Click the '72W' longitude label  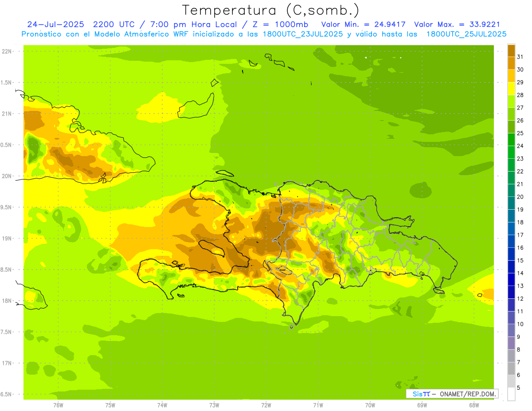tap(266, 405)
